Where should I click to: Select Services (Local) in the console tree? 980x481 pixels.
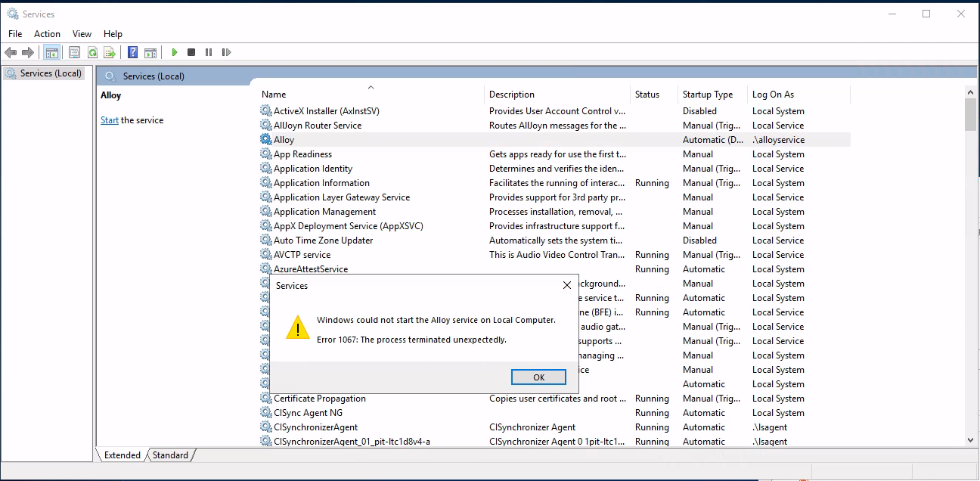pos(51,73)
